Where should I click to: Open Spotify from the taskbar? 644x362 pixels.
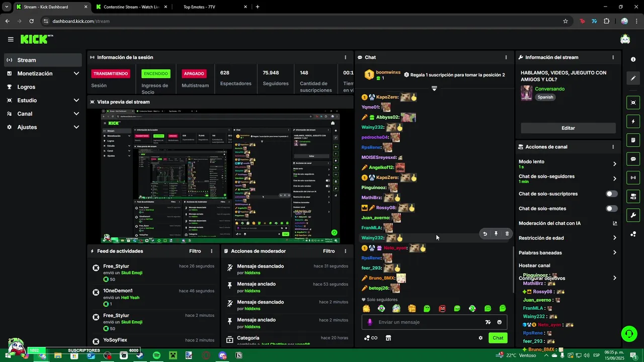(156, 355)
